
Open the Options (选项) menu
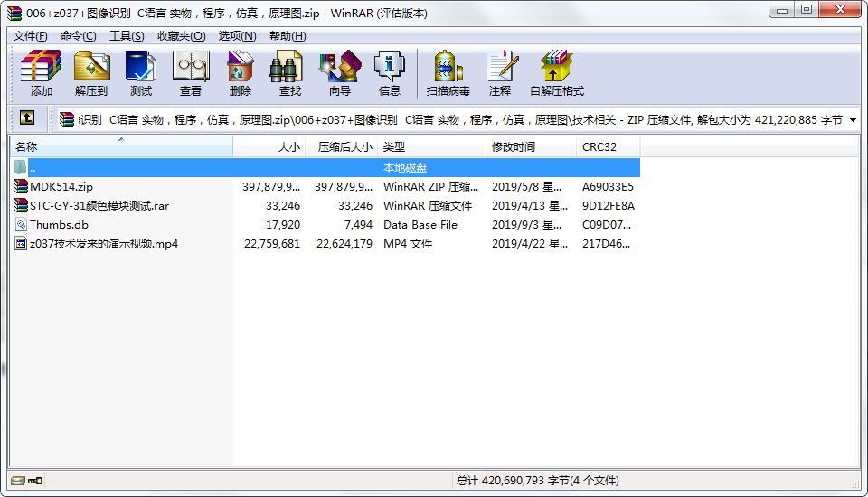click(237, 36)
